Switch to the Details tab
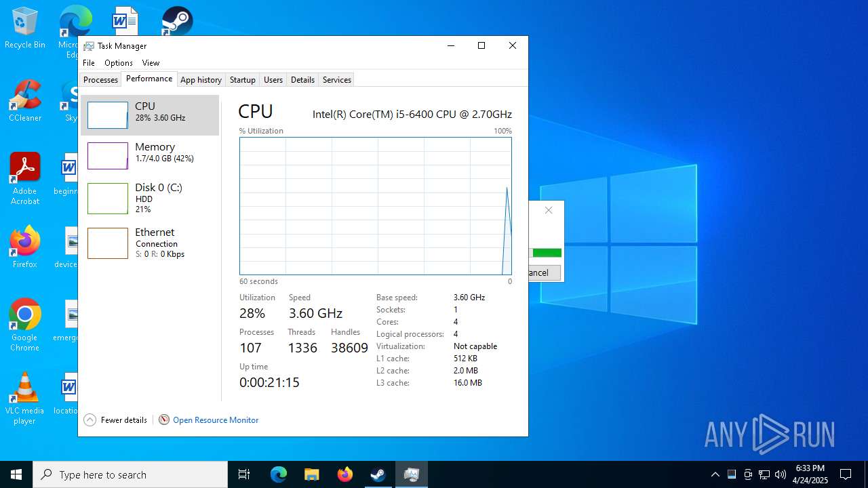The width and height of the screenshot is (868, 488). [x=302, y=80]
